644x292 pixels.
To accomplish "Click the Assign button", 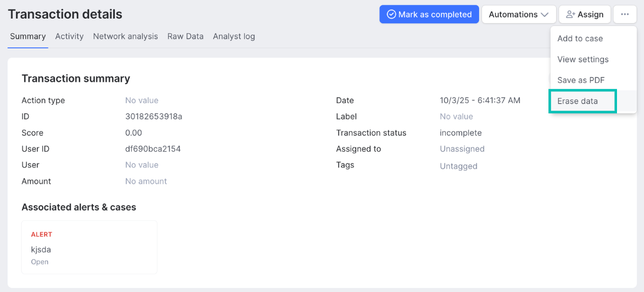I will point(584,15).
